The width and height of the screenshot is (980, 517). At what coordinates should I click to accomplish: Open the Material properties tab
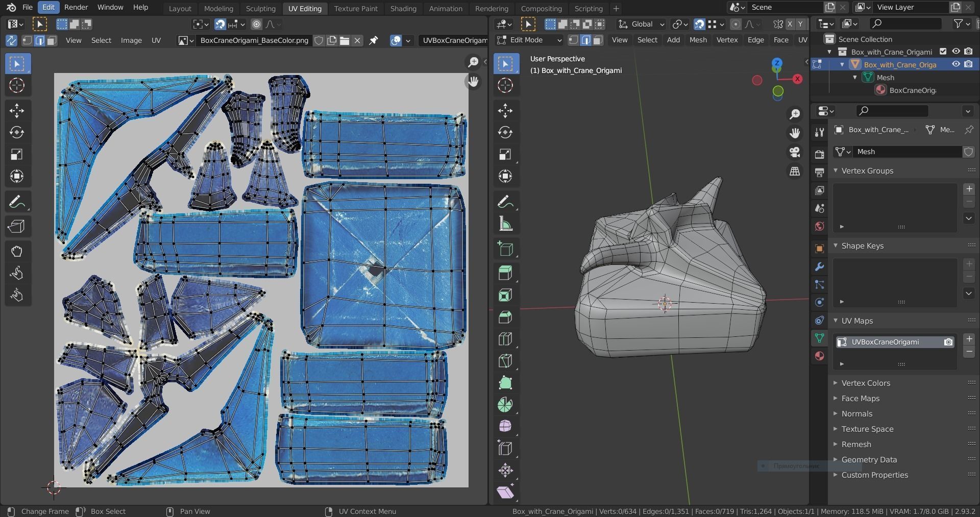(x=819, y=356)
